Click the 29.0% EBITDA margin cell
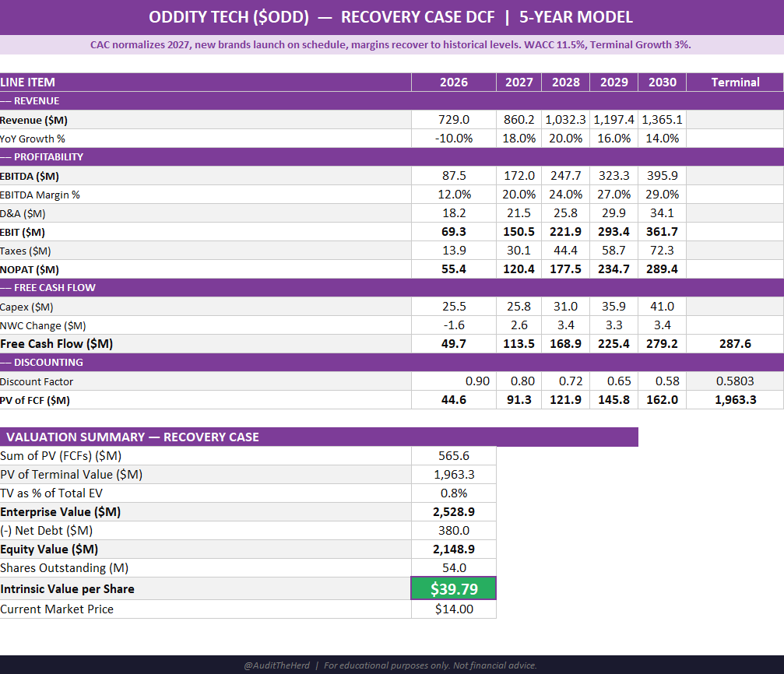The height and width of the screenshot is (674, 784). click(x=662, y=195)
